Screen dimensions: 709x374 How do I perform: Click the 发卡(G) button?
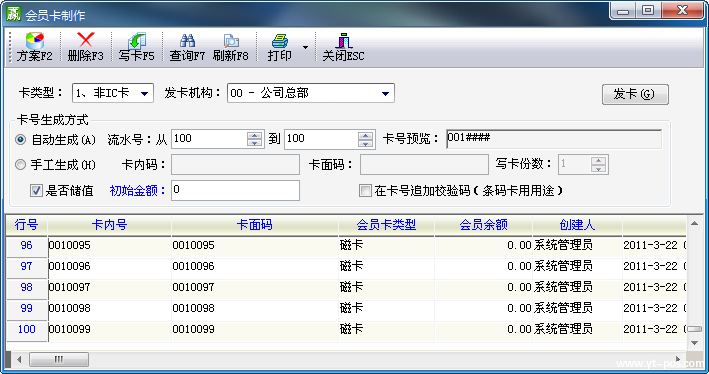635,94
